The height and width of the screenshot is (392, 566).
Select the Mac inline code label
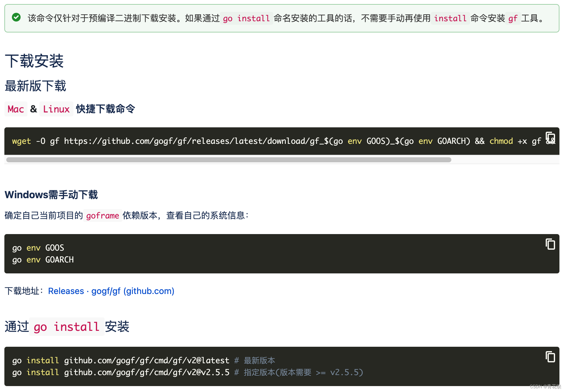pos(16,109)
